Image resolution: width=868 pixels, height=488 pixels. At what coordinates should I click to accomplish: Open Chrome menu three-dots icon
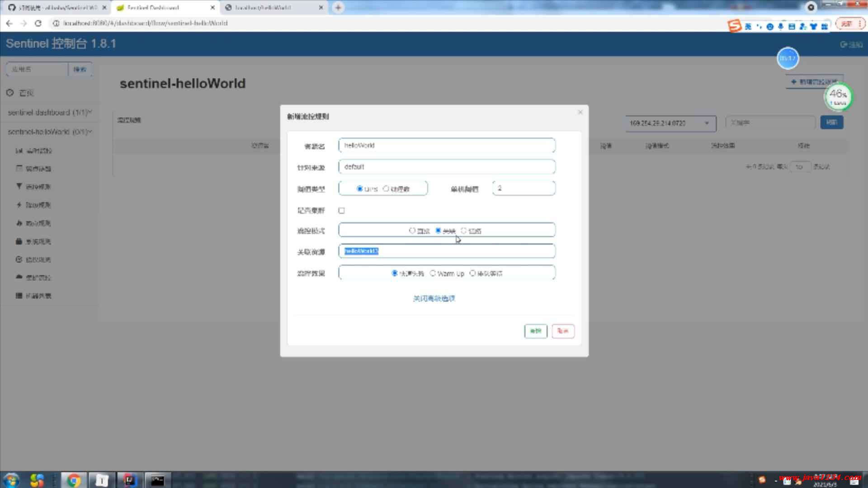click(x=860, y=23)
